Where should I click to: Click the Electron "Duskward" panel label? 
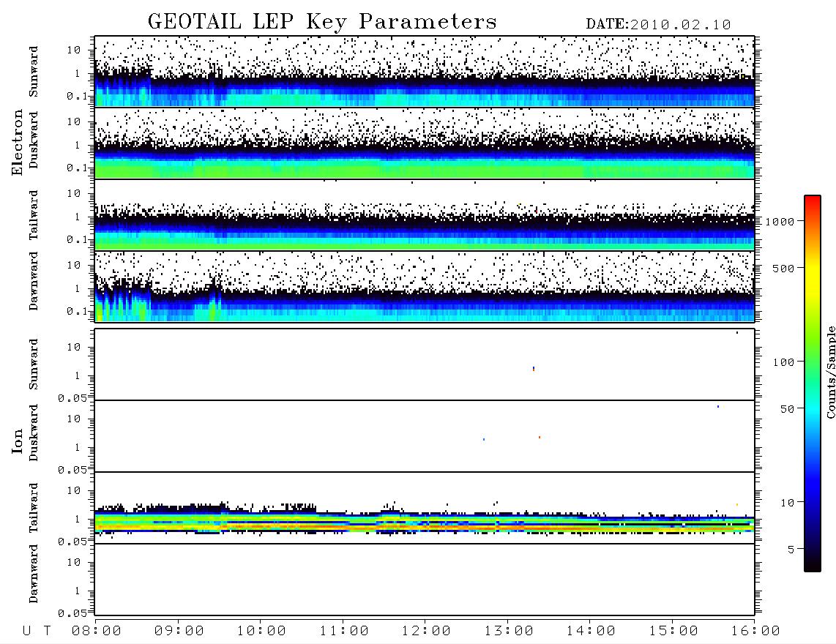[x=34, y=140]
